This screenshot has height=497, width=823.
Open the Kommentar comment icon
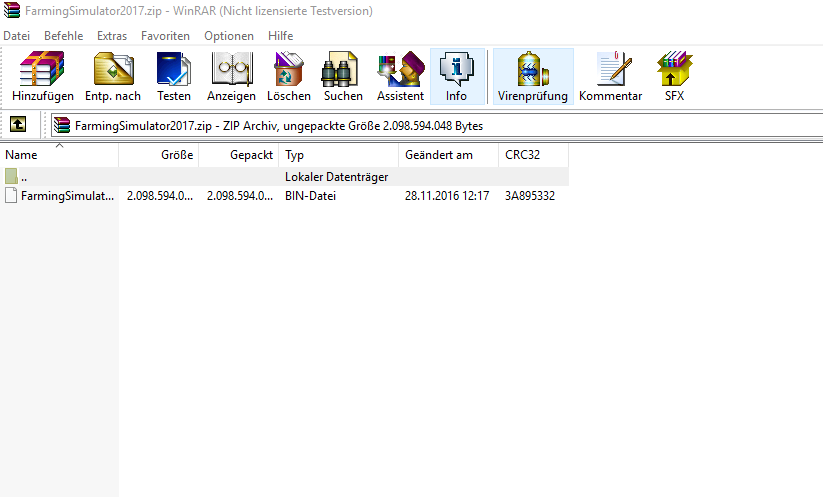610,77
